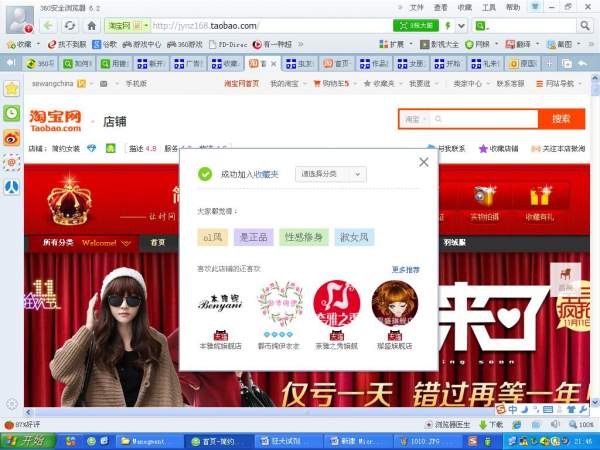Expand the 我的淘宝 dropdown menu
Image resolution: width=600 pixels, height=450 pixels.
coord(289,83)
